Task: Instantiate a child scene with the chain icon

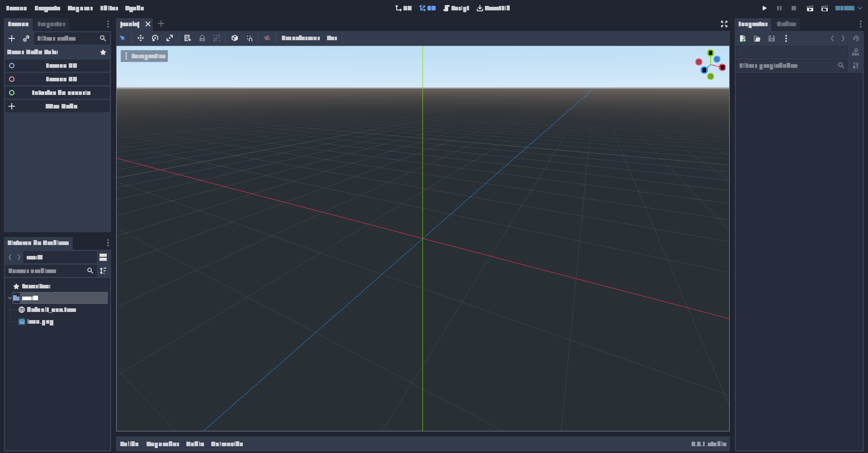Action: 26,38
